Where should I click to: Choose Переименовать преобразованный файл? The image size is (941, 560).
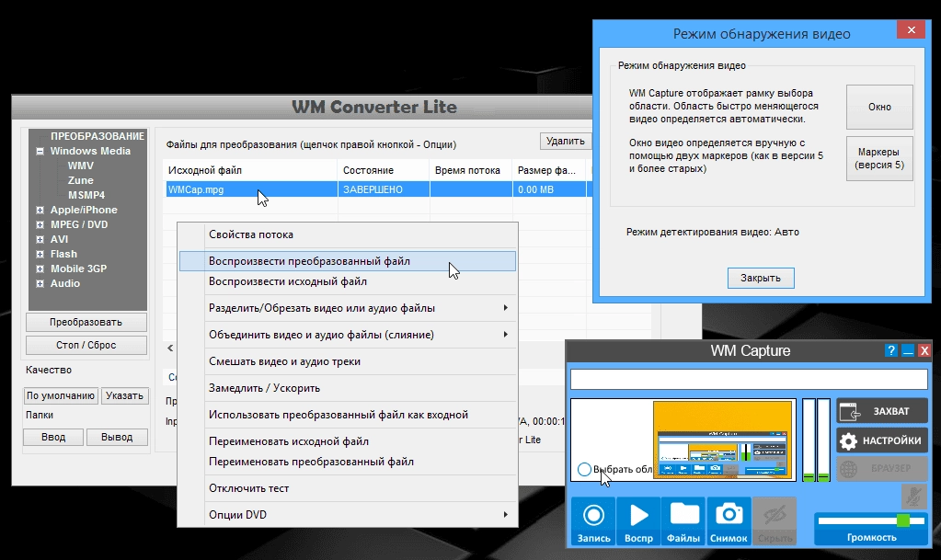coord(348,462)
